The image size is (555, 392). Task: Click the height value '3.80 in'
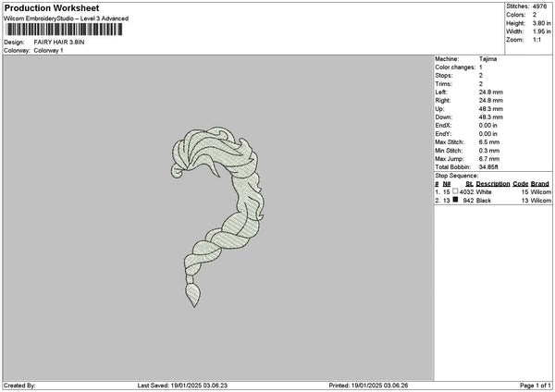pyautogui.click(x=541, y=23)
